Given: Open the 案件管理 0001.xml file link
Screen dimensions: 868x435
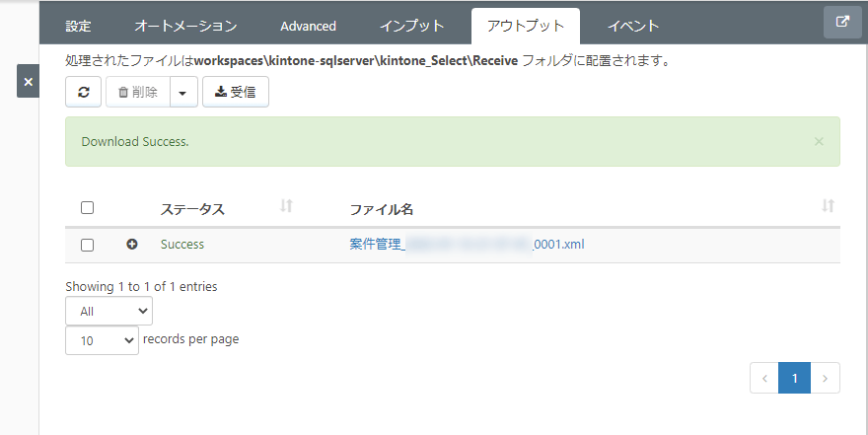Looking at the screenshot, I should click(467, 244).
